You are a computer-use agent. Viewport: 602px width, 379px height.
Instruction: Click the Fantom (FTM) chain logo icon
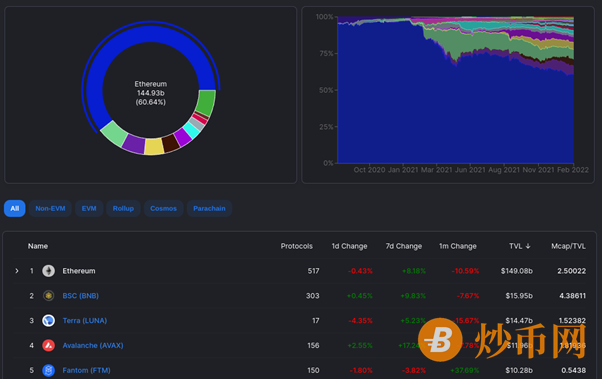[48, 370]
